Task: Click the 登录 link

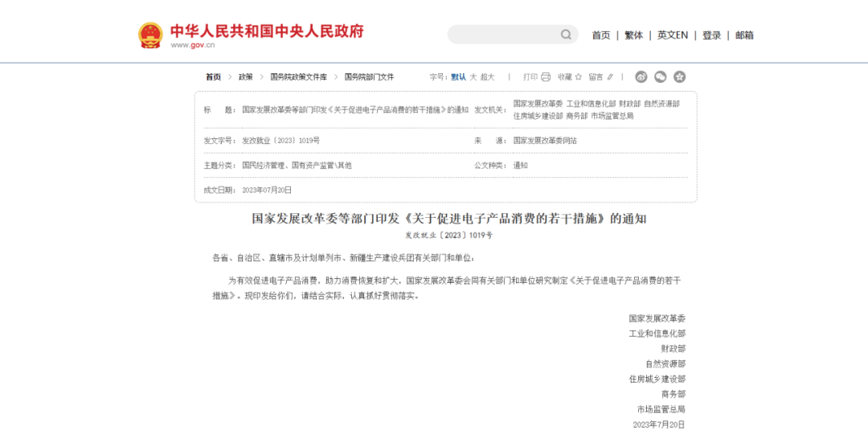Action: tap(712, 35)
